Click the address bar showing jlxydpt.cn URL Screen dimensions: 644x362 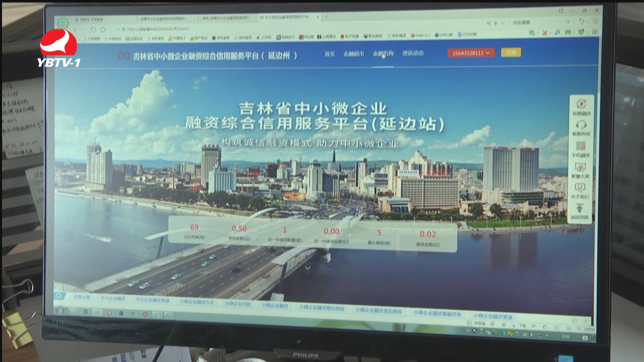158,29
